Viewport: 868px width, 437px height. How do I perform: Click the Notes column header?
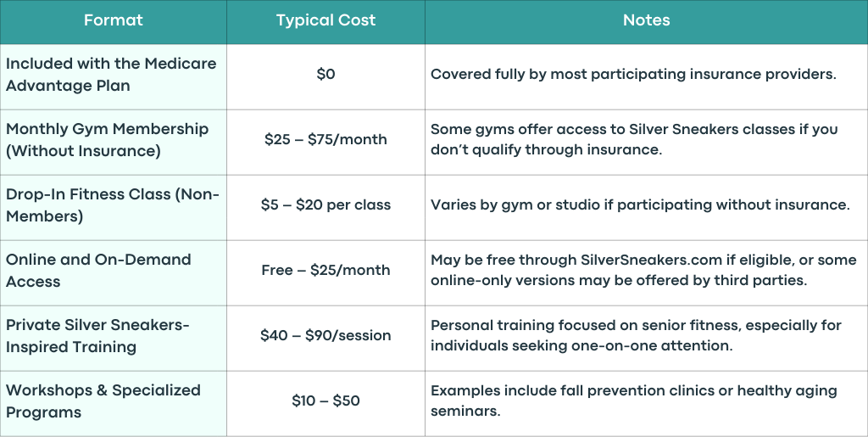(647, 21)
